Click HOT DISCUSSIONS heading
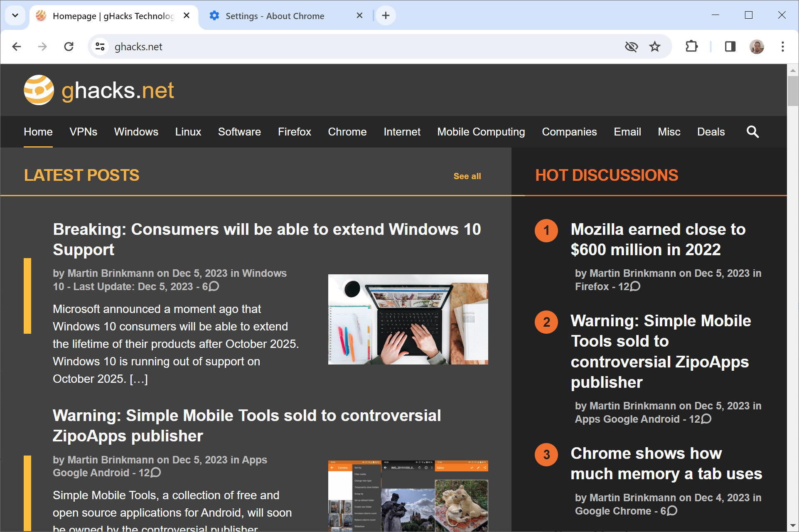Image resolution: width=799 pixels, height=532 pixels. pos(607,175)
